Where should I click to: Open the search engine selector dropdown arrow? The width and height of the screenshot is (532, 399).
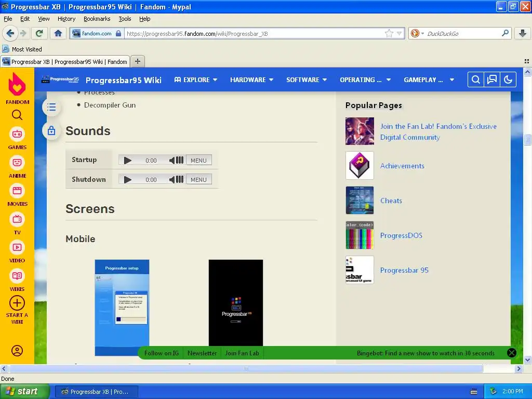coord(422,34)
